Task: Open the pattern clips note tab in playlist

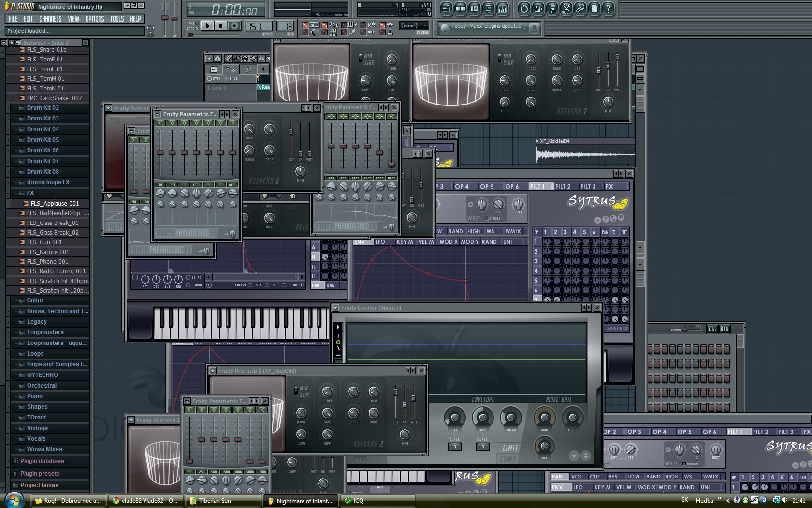Action: 248,69
